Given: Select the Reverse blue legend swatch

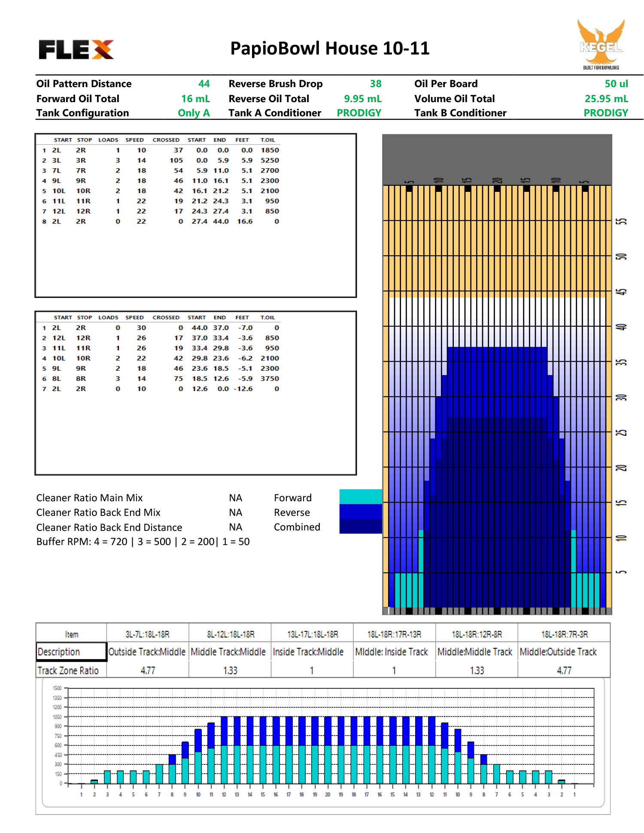Looking at the screenshot, I should (360, 512).
